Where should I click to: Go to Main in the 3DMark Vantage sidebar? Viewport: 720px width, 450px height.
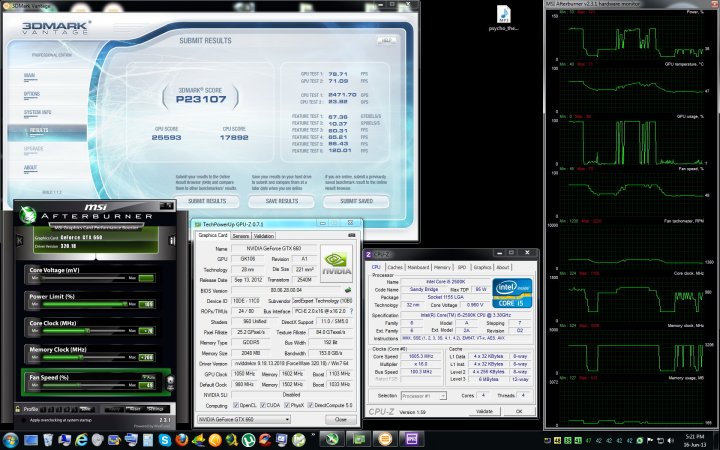[29, 75]
